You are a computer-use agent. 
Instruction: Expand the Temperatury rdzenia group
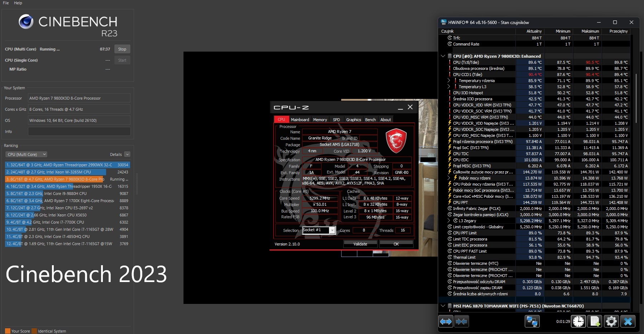coord(449,81)
